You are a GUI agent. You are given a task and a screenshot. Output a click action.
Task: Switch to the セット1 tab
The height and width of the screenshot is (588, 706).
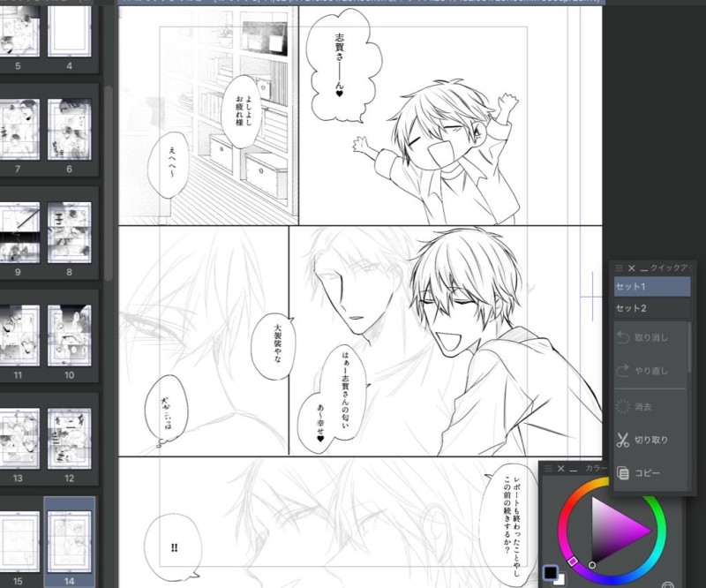pyautogui.click(x=652, y=287)
